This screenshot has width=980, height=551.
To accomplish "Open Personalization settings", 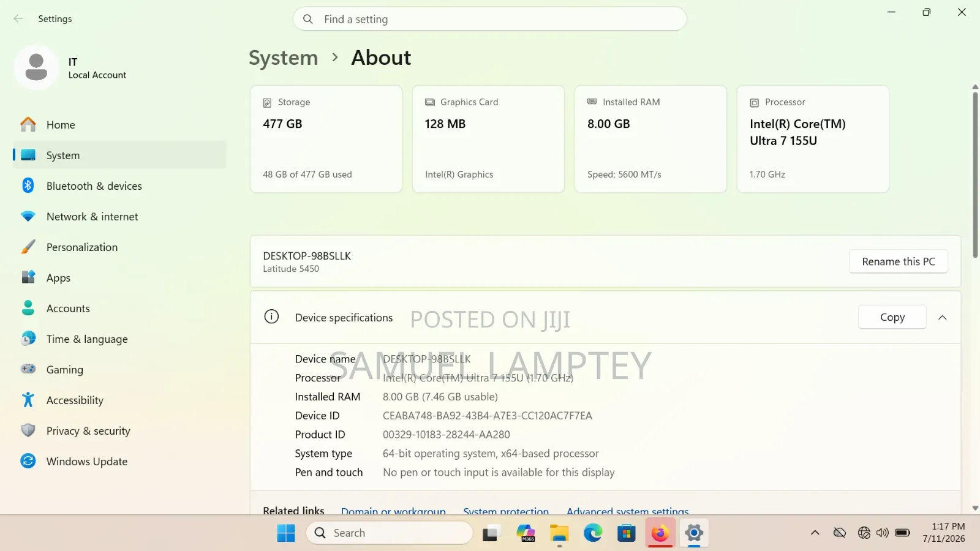I will pos(119,247).
